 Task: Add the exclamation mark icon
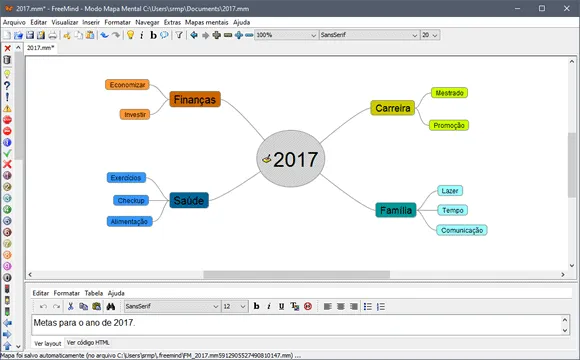click(x=7, y=97)
